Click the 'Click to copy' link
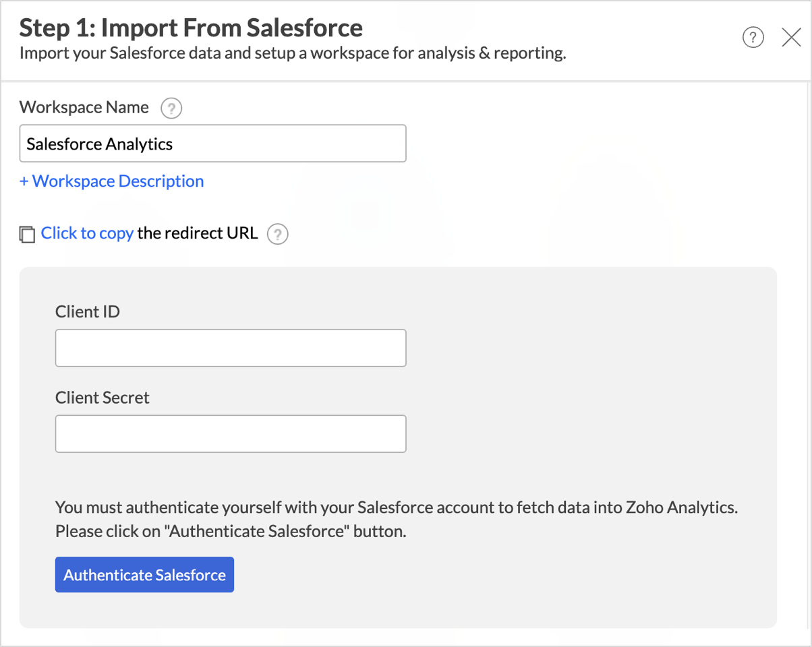This screenshot has width=812, height=647. click(x=87, y=233)
